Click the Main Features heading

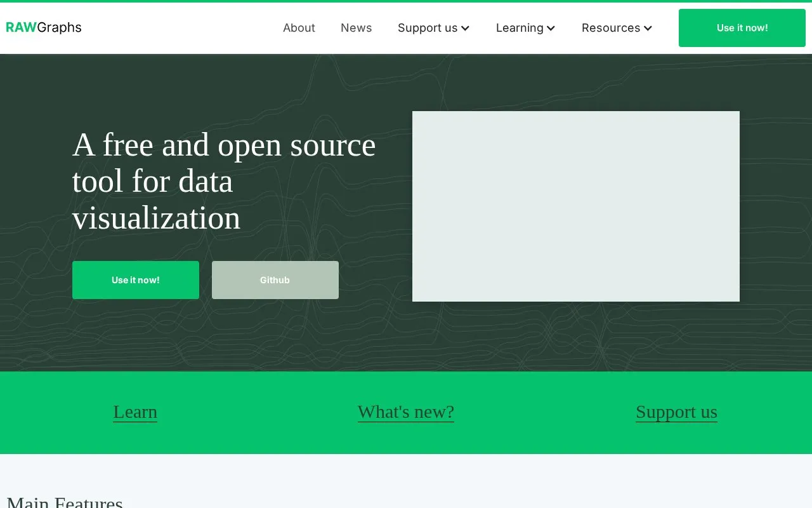(x=65, y=502)
